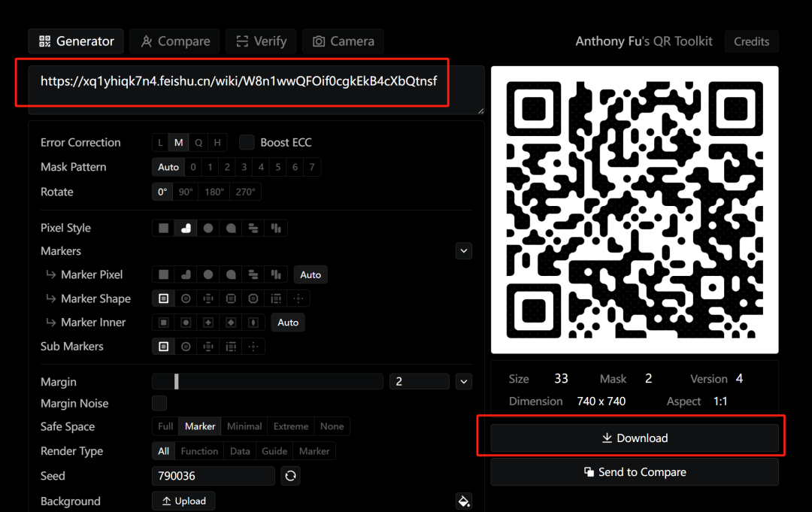Choose Mask Pattern 2
Screen dimensions: 812x512
(227, 167)
